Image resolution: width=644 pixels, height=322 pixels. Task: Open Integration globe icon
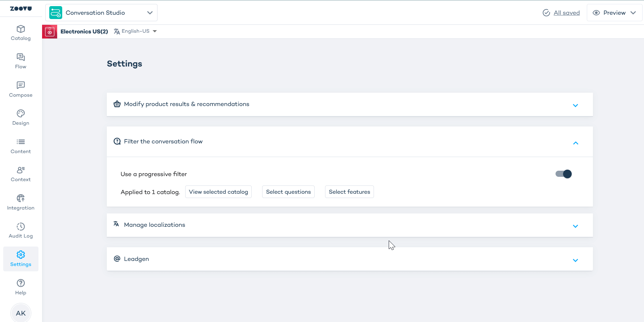click(x=20, y=198)
